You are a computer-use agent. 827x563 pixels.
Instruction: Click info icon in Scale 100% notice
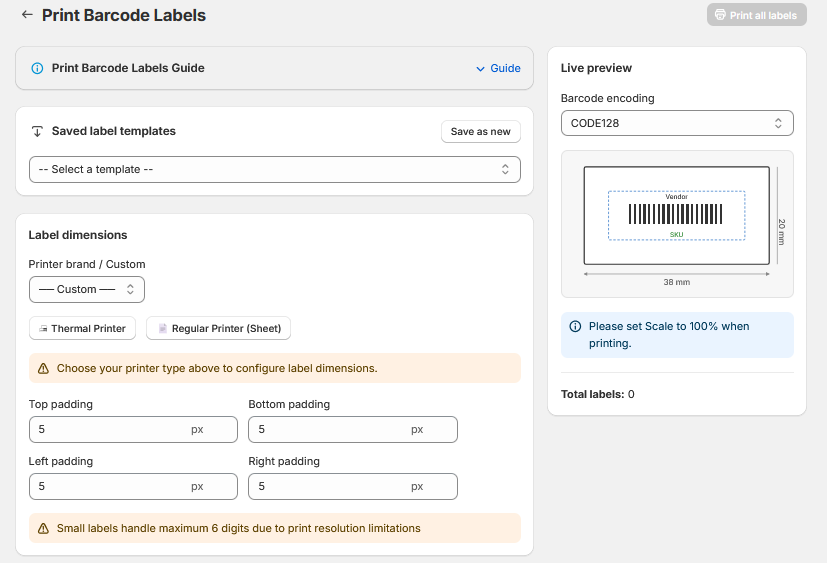575,326
